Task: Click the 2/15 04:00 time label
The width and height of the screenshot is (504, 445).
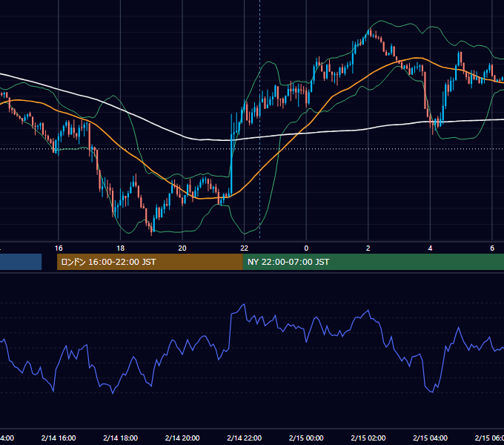Action: (x=430, y=438)
